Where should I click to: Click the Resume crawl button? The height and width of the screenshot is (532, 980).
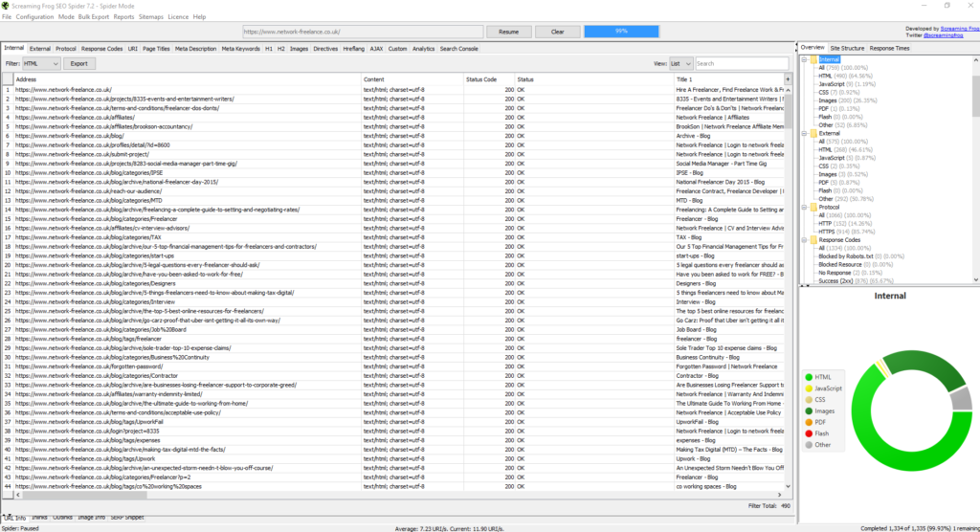click(509, 32)
